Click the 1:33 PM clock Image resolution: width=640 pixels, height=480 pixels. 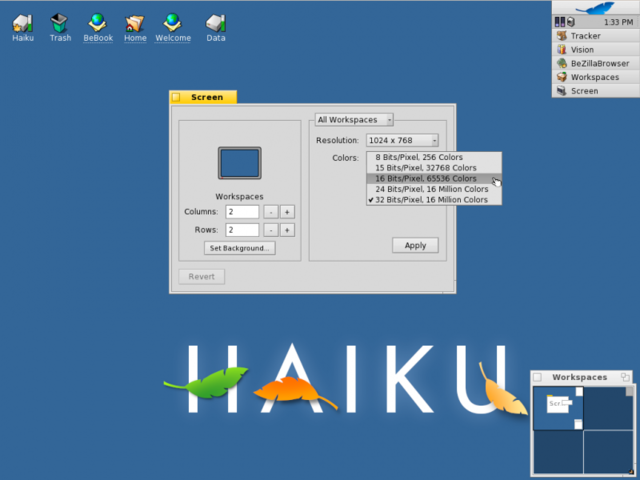(618, 22)
